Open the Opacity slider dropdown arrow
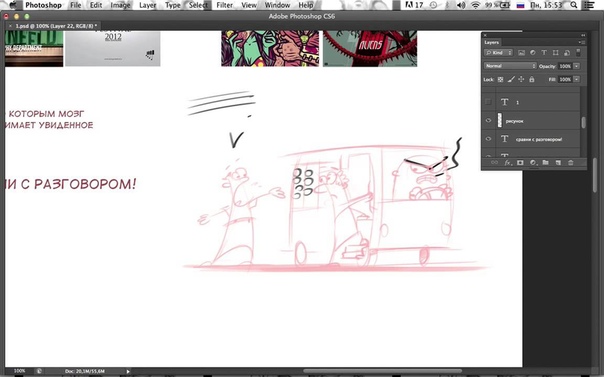The image size is (604, 377). [x=576, y=66]
